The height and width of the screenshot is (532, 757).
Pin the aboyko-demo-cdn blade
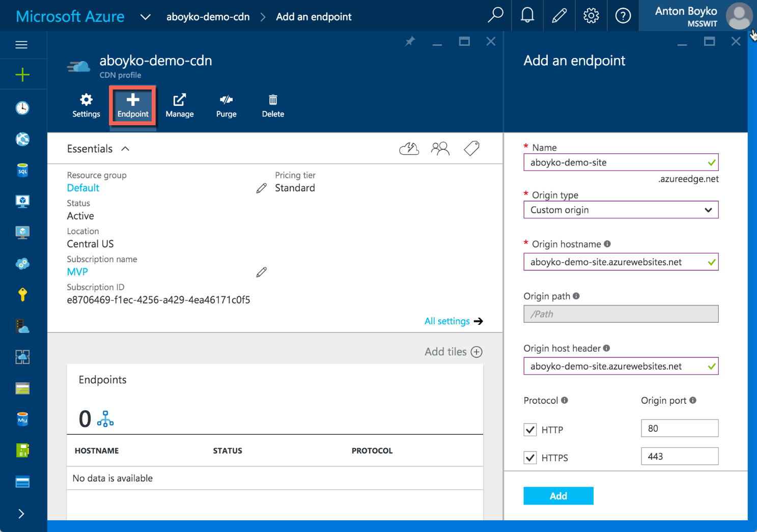click(x=410, y=42)
